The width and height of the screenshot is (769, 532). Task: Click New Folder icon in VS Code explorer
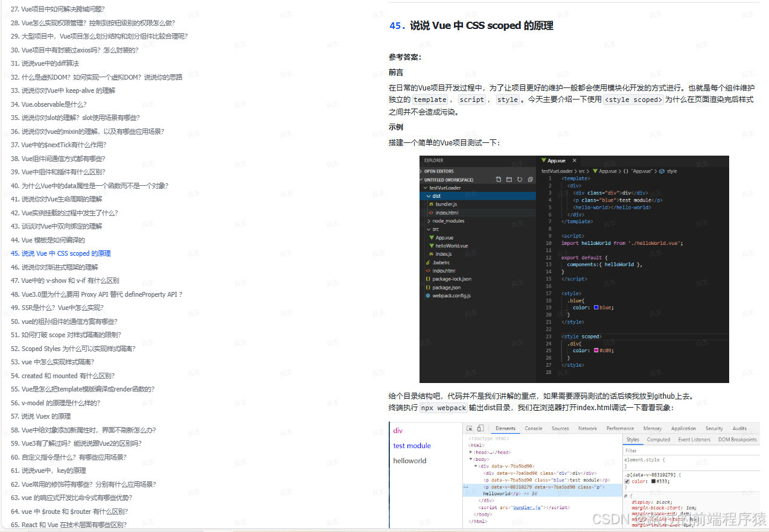pyautogui.click(x=509, y=179)
